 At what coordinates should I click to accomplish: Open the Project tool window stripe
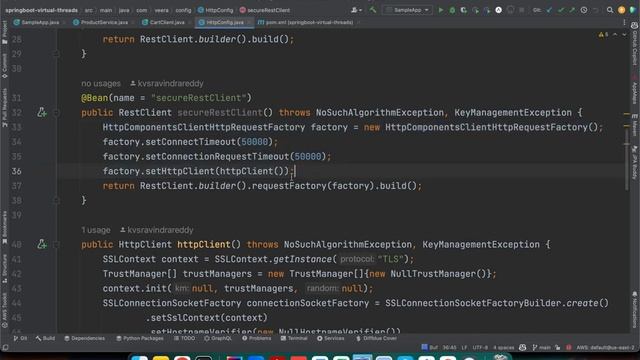tap(4, 33)
